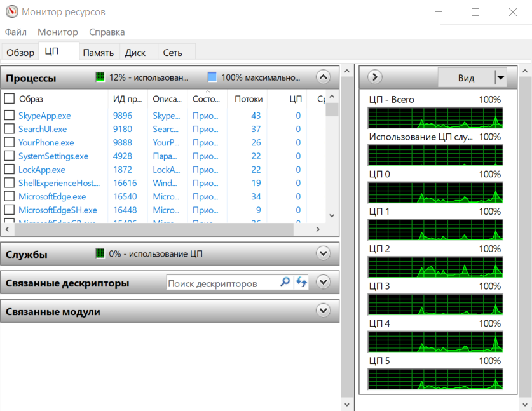
Task: Click the Службы section title
Action: (x=27, y=254)
